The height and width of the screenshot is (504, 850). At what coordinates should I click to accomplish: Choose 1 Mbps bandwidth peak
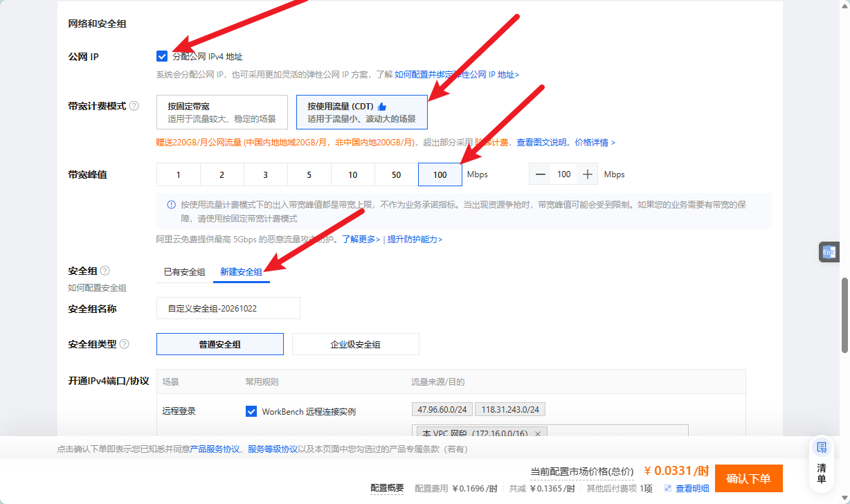(x=179, y=174)
